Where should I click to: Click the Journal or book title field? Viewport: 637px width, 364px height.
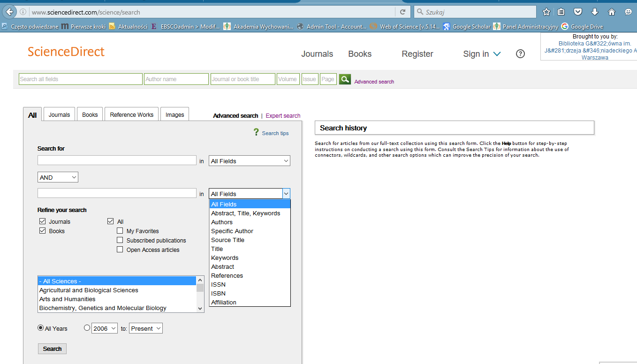coord(243,79)
